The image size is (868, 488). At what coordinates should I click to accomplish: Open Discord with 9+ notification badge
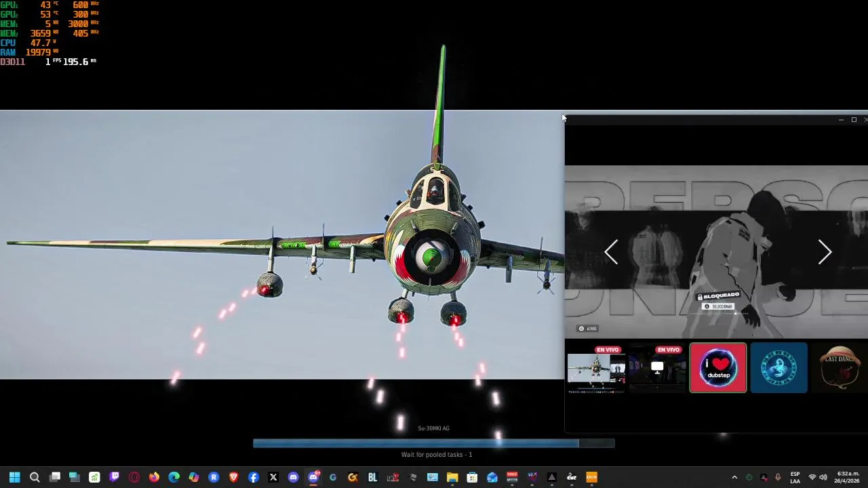[313, 477]
